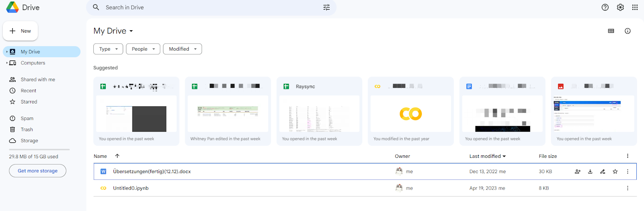Open the Google apps grid

[635, 7]
